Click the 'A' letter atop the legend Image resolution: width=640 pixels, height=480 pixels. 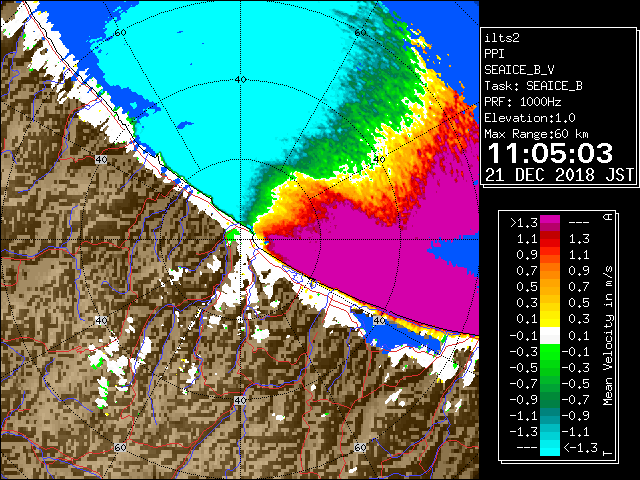(x=608, y=217)
